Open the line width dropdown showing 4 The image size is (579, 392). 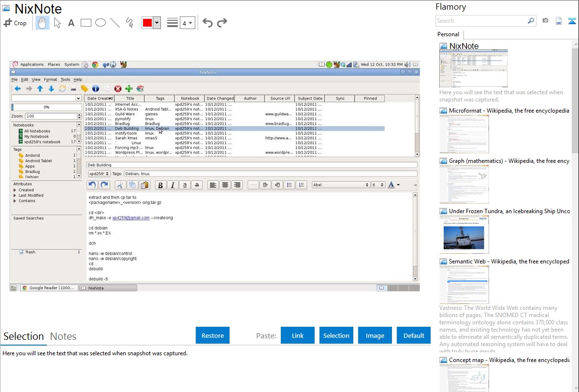pos(187,23)
